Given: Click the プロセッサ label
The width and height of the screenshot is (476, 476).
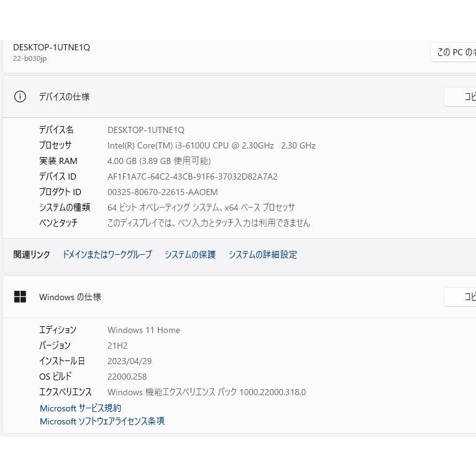Looking at the screenshot, I should click(x=55, y=145).
